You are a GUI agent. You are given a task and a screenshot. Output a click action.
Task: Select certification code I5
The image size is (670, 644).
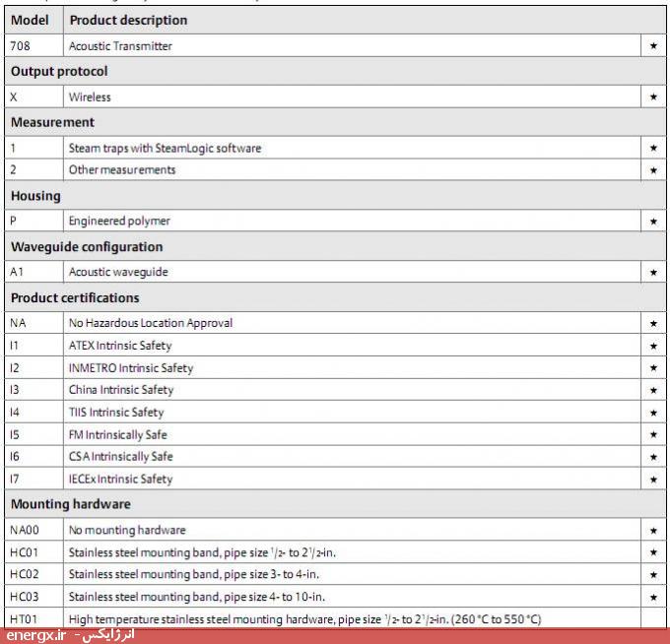pos(15,434)
